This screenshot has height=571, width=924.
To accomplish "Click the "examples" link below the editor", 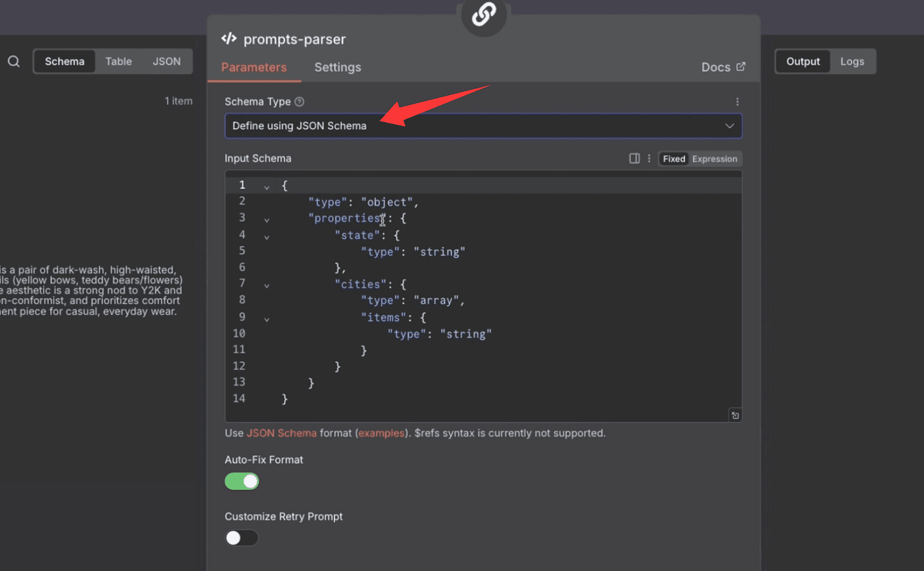I will (x=381, y=434).
